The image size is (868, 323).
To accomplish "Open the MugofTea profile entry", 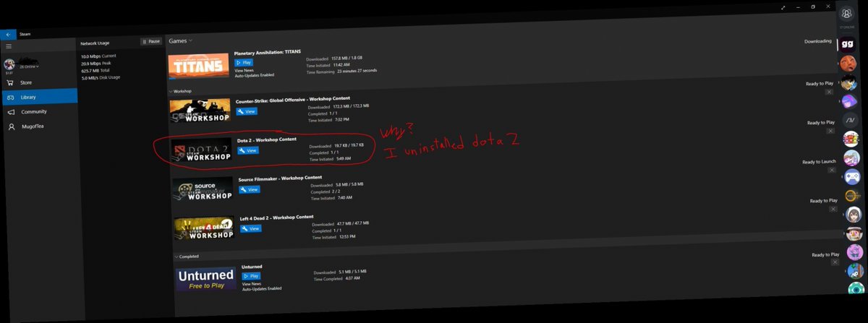I will click(33, 126).
